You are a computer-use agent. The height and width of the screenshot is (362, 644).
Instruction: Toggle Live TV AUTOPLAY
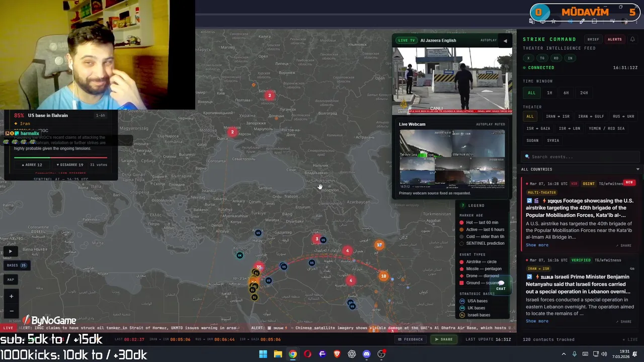(x=489, y=40)
